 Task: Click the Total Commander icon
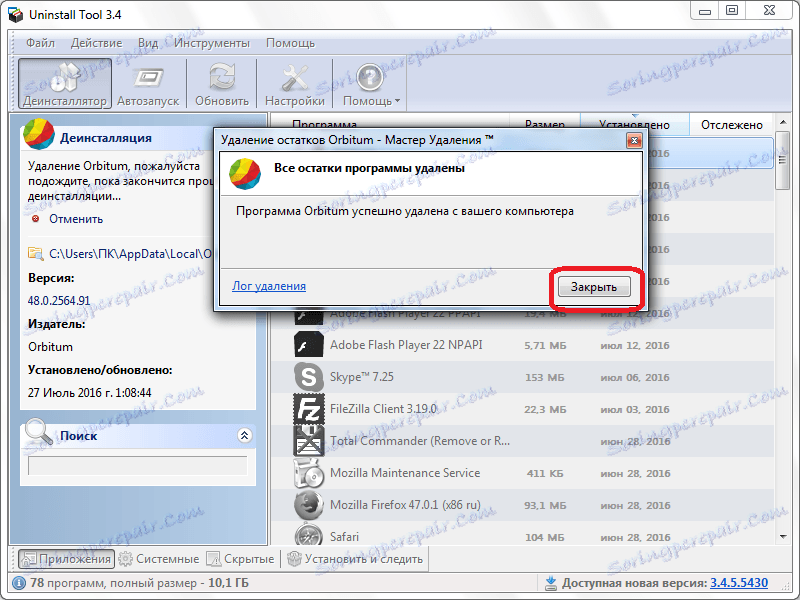(309, 441)
